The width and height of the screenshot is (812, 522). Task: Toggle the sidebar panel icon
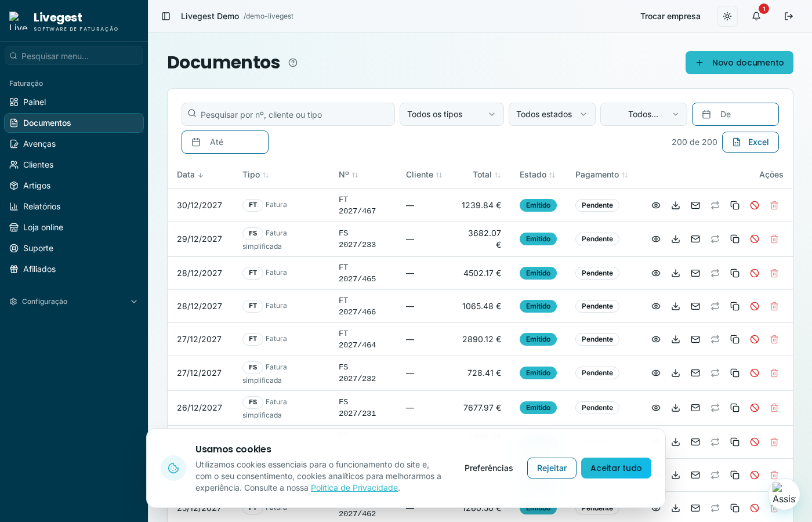(x=166, y=16)
